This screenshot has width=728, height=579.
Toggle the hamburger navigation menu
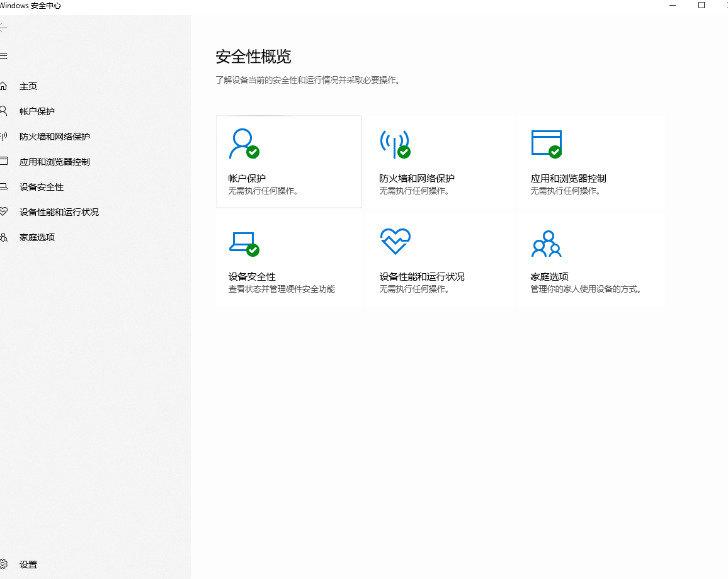[3, 55]
